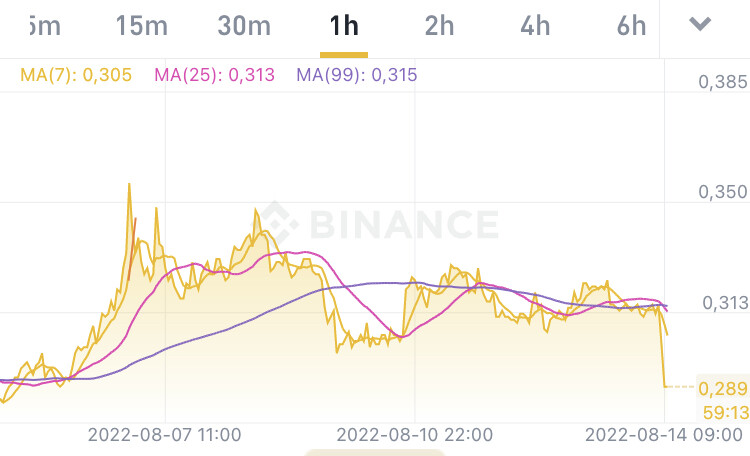The width and height of the screenshot is (750, 456).
Task: Switch to the 2h interval tab
Action: tap(439, 26)
